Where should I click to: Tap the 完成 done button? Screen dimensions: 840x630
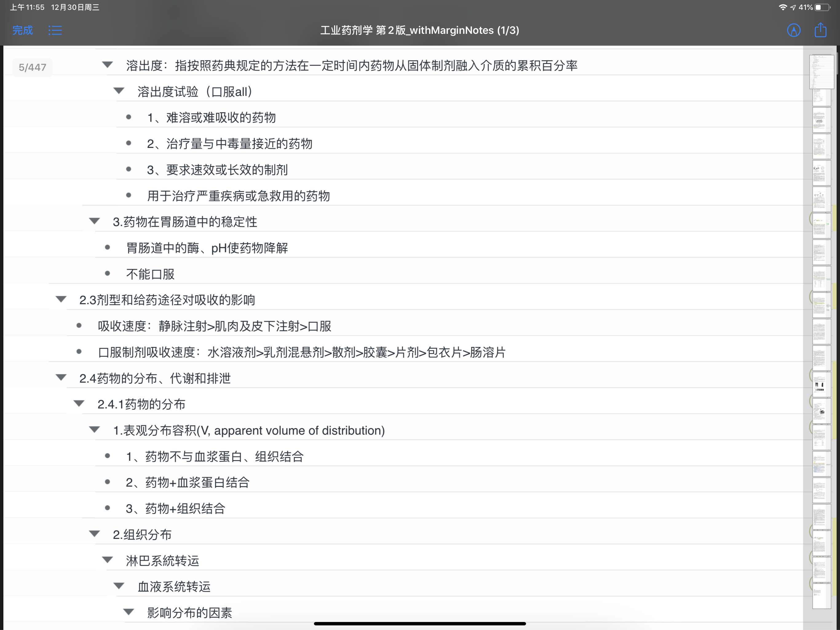coord(22,30)
